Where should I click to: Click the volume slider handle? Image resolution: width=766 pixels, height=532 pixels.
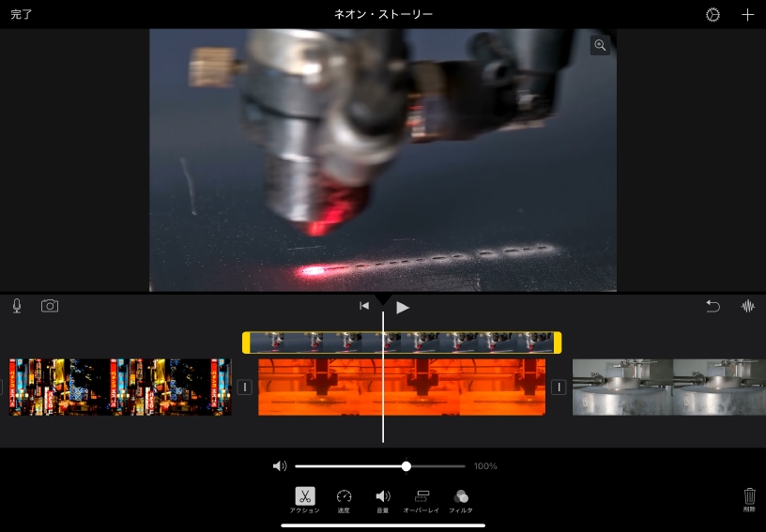tap(406, 466)
